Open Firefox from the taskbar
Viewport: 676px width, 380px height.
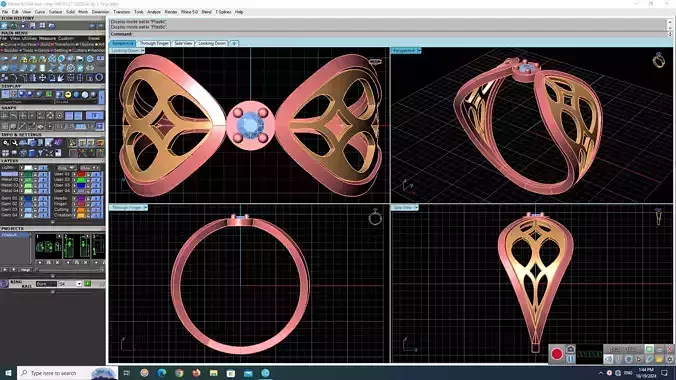(196, 373)
